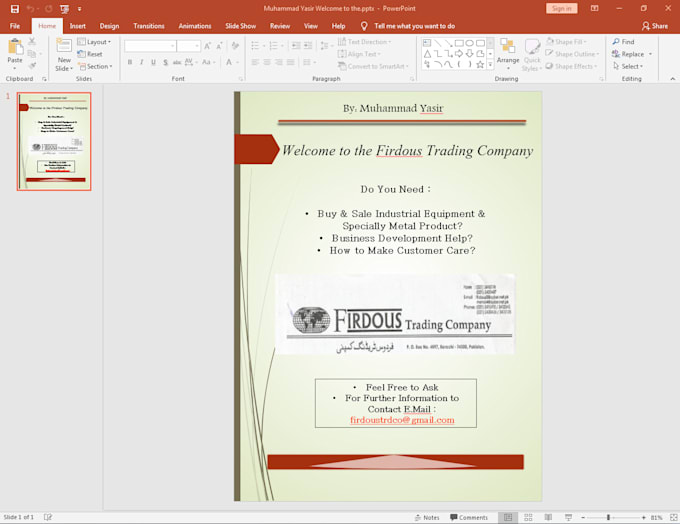Screen dimensions: 680x524
Task: Open the Shape Fill dropdown
Action: pyautogui.click(x=566, y=42)
